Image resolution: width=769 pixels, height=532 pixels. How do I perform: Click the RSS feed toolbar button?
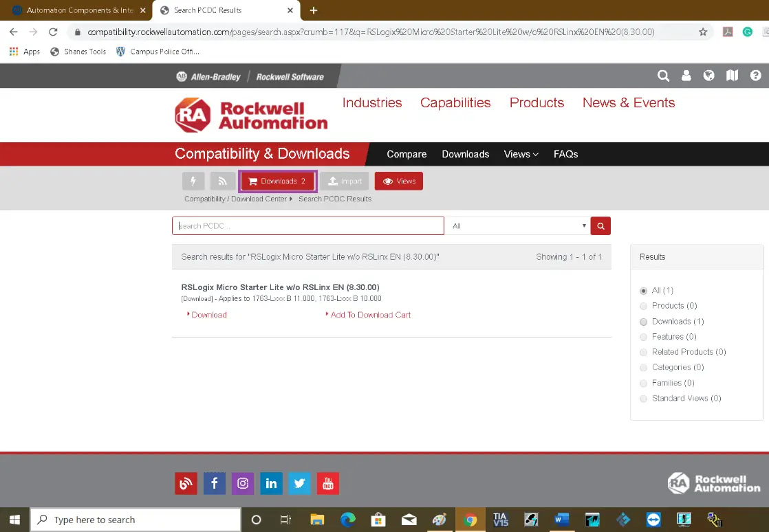pos(223,181)
